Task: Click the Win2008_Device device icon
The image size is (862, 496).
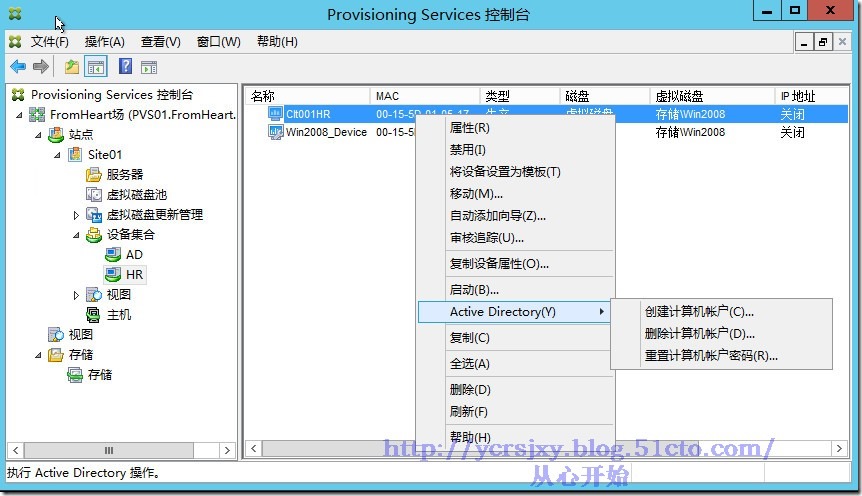Action: click(x=275, y=132)
